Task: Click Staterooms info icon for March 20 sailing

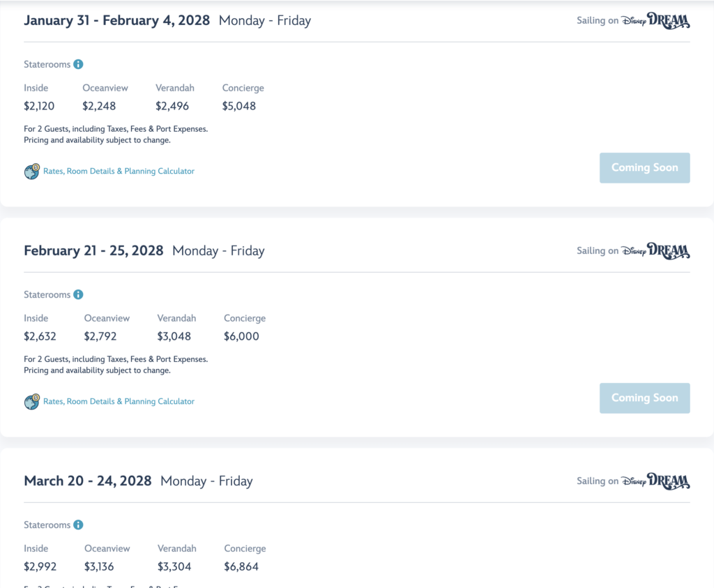Action: tap(78, 525)
